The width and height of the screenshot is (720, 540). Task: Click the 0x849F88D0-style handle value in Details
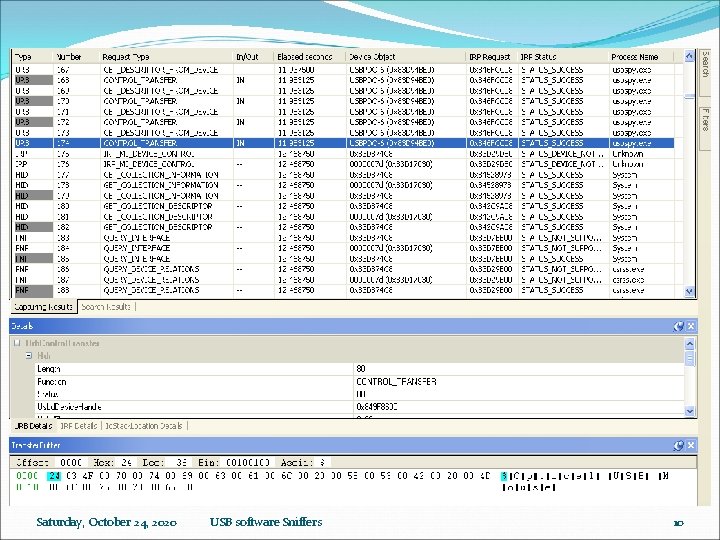[x=377, y=407]
